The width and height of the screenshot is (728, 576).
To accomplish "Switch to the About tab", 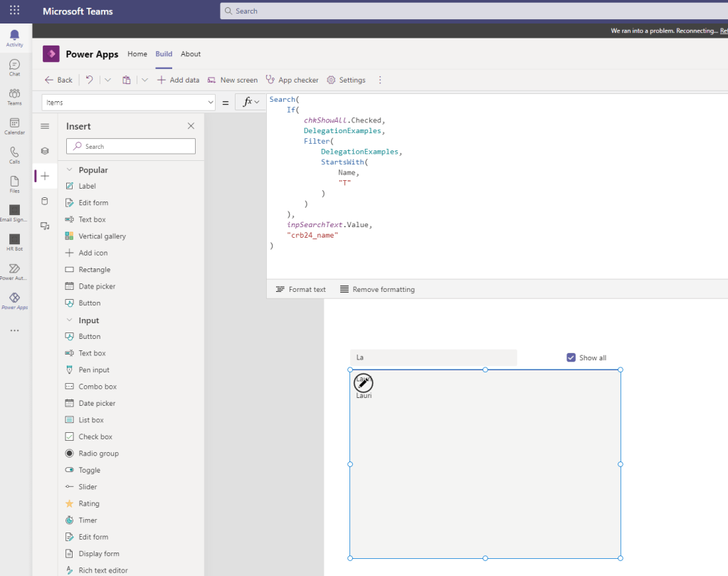I will pyautogui.click(x=191, y=54).
